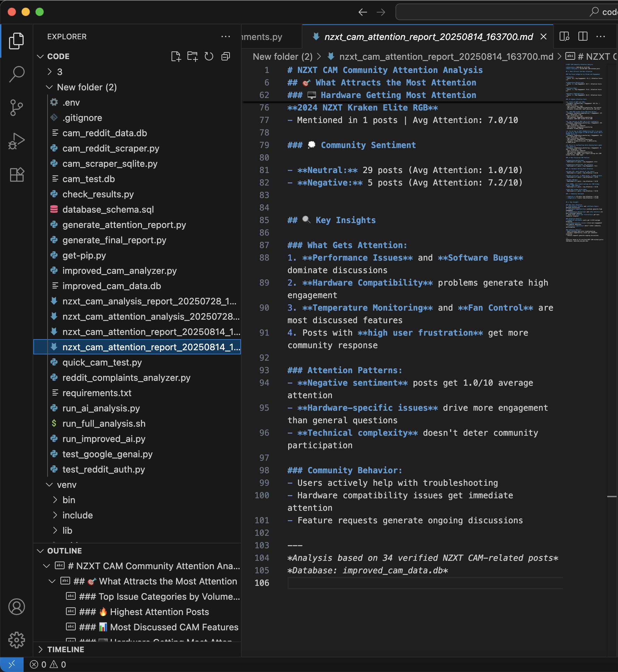Click the # NZXT heading breadcrumb
Viewport: 618px width, 672px height.
[x=592, y=57]
